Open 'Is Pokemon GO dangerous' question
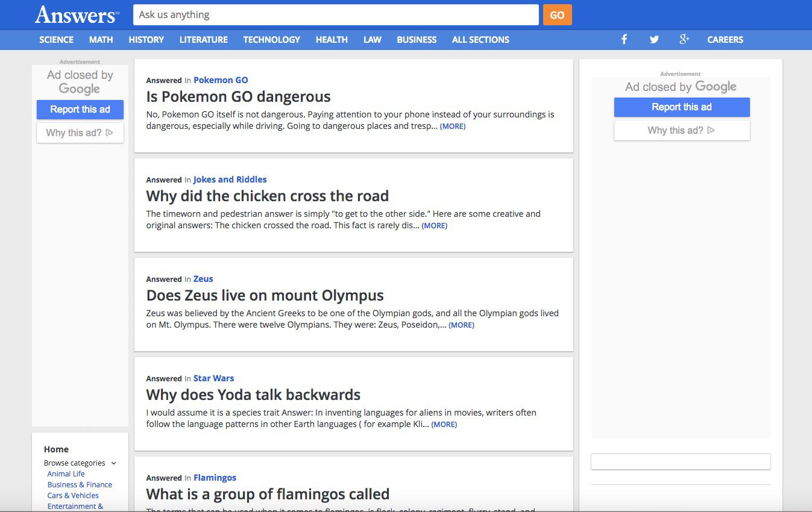812x512 pixels. pyautogui.click(x=239, y=97)
